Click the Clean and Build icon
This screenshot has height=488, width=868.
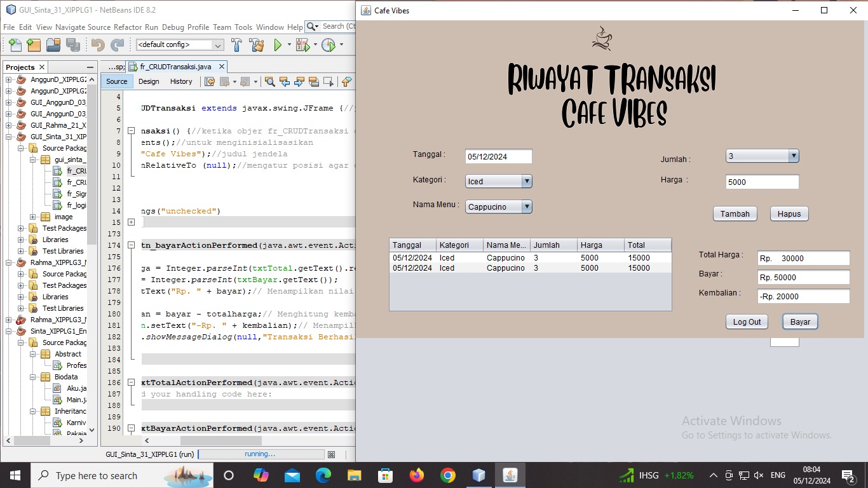257,45
